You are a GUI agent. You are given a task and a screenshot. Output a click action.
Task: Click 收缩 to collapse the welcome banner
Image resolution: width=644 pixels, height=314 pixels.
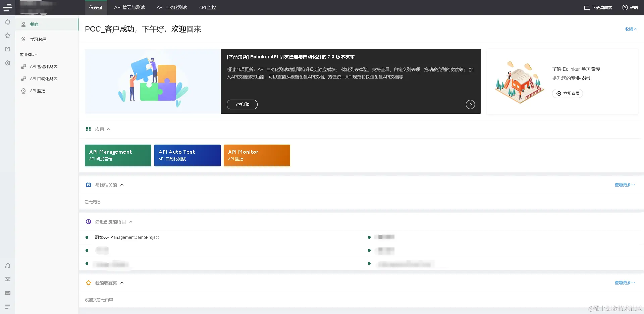pyautogui.click(x=631, y=29)
